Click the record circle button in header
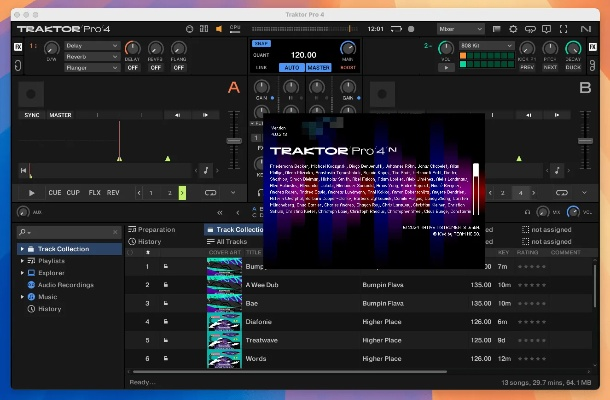Screen dimensions: 610x400 coord(411,29)
